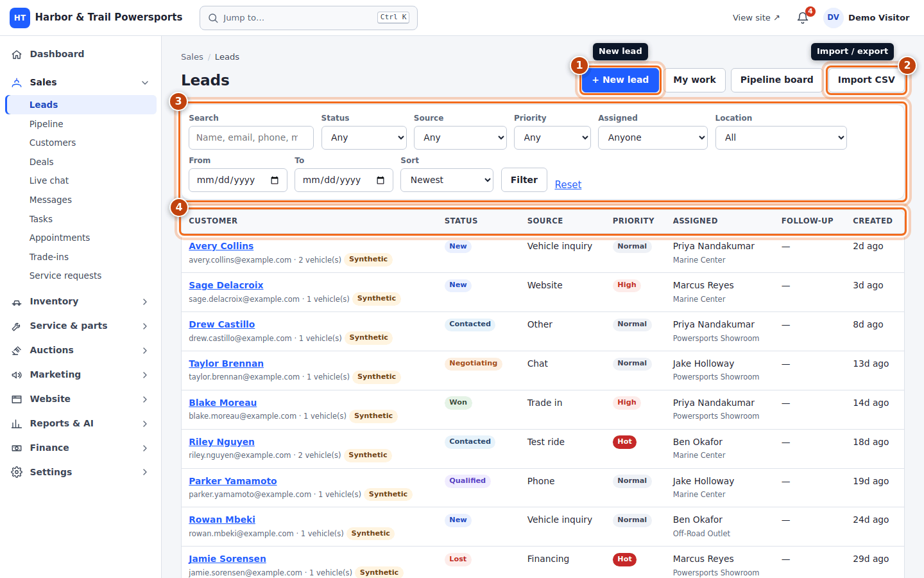Open the Status filter dropdown
Image resolution: width=924 pixels, height=578 pixels.
[x=364, y=137]
